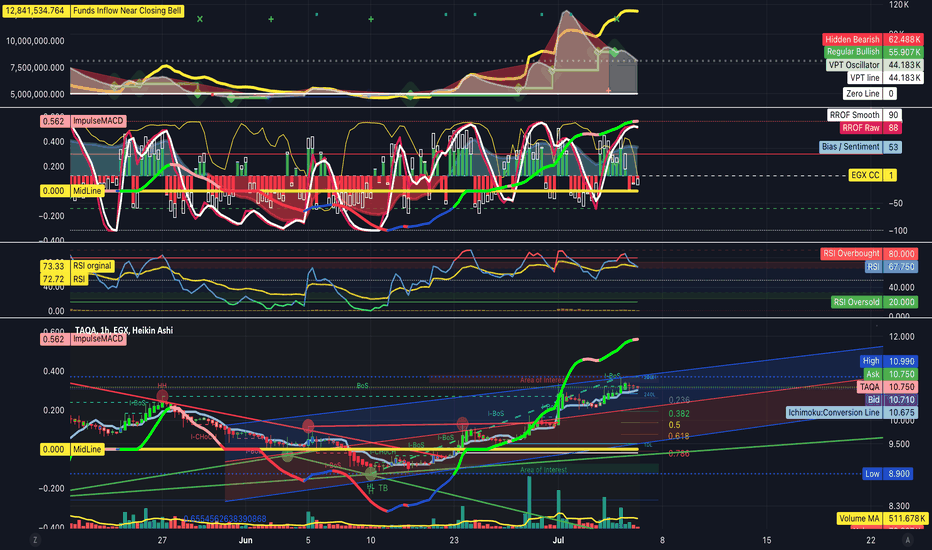932x550 pixels.
Task: Select the TB marker near the chart low
Action: tap(383, 488)
